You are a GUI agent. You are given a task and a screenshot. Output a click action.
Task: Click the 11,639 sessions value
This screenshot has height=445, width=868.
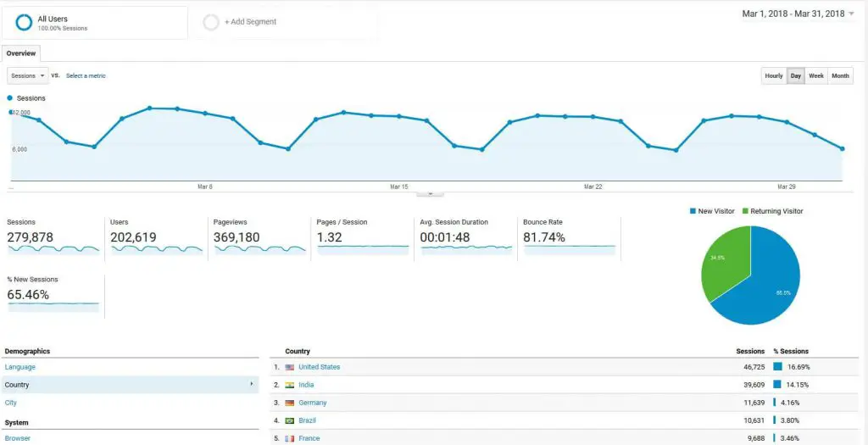tap(755, 403)
